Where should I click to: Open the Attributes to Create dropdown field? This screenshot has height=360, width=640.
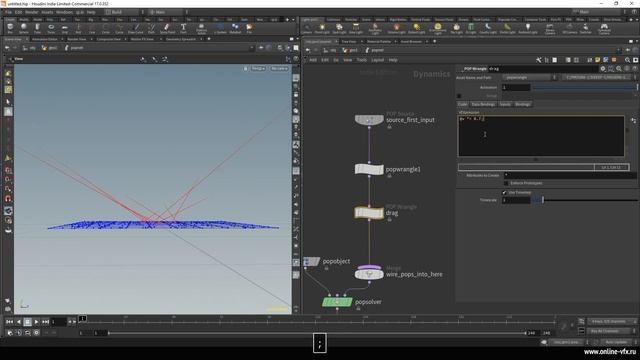pyautogui.click(x=570, y=175)
